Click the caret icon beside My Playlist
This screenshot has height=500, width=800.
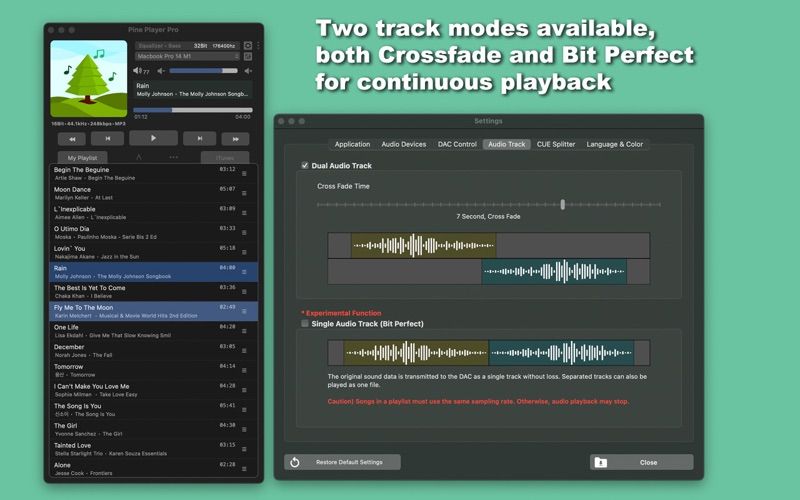(138, 157)
